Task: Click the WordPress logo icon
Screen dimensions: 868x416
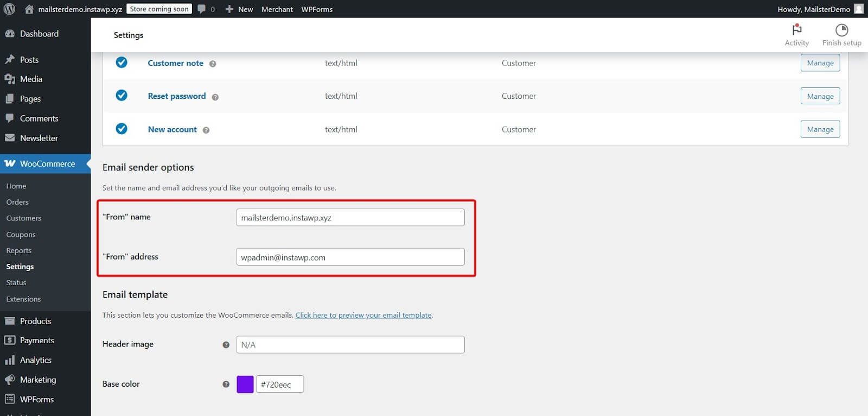Action: point(9,9)
